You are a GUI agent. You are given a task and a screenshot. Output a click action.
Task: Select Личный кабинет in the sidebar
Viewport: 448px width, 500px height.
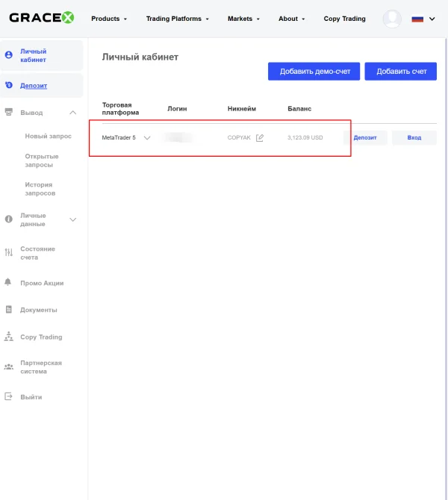[x=42, y=55]
